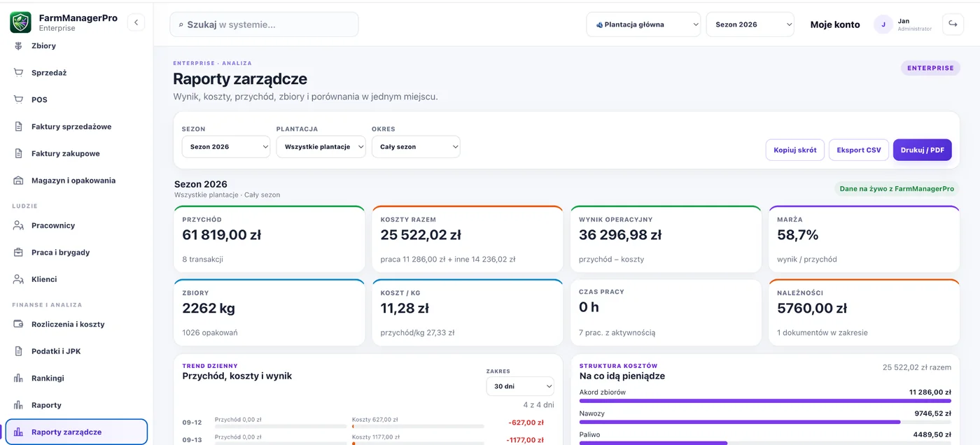980x445 pixels.
Task: Click the Przychód 61 819,00 zł card
Action: [x=269, y=239]
